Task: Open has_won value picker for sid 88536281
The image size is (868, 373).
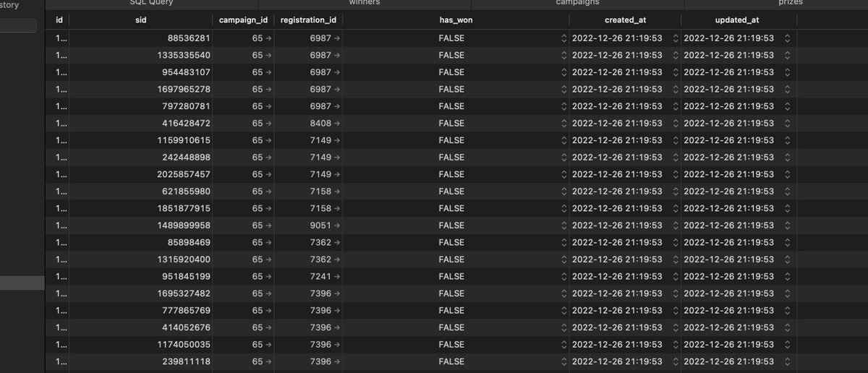Action: click(x=564, y=38)
